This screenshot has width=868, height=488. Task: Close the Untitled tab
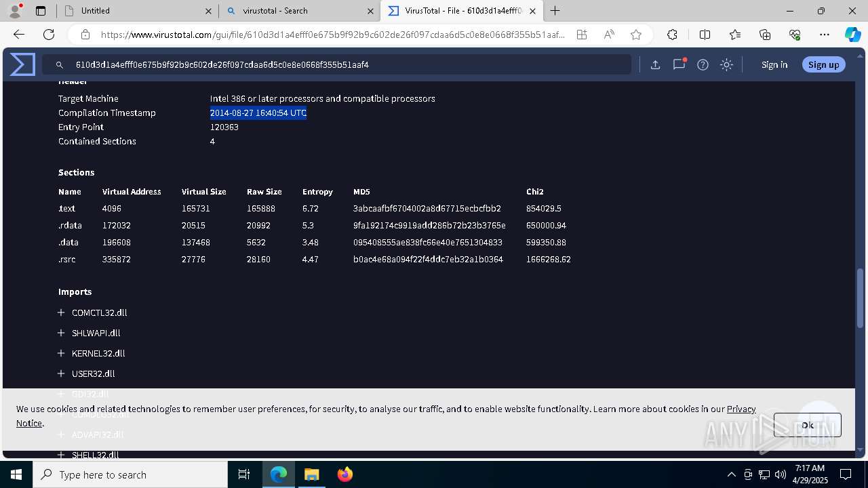(x=208, y=11)
